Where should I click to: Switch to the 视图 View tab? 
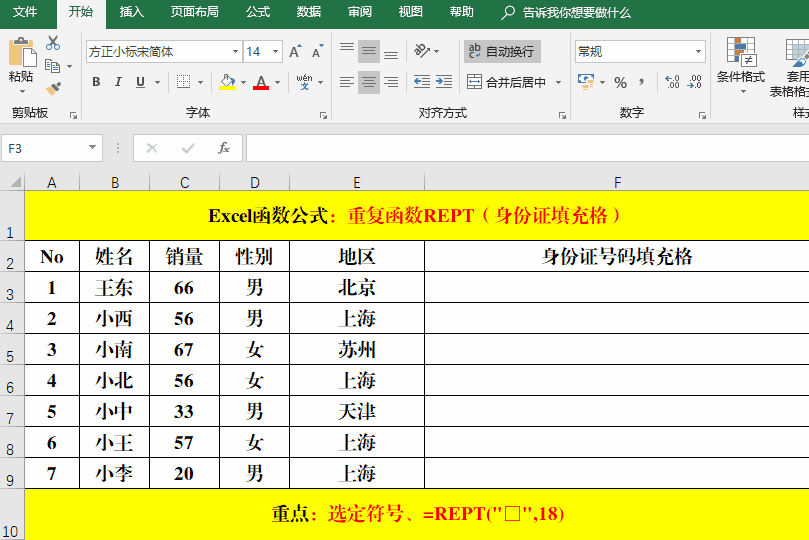click(x=411, y=12)
